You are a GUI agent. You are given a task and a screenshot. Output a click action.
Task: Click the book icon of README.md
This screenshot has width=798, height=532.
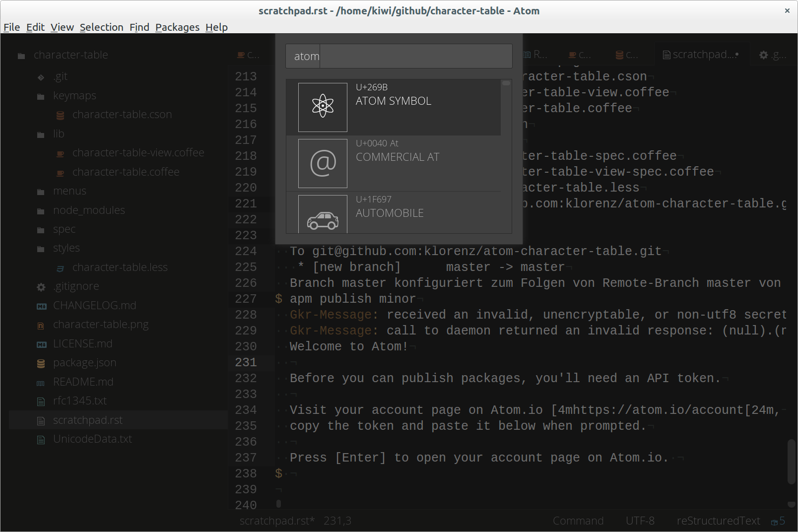click(41, 383)
